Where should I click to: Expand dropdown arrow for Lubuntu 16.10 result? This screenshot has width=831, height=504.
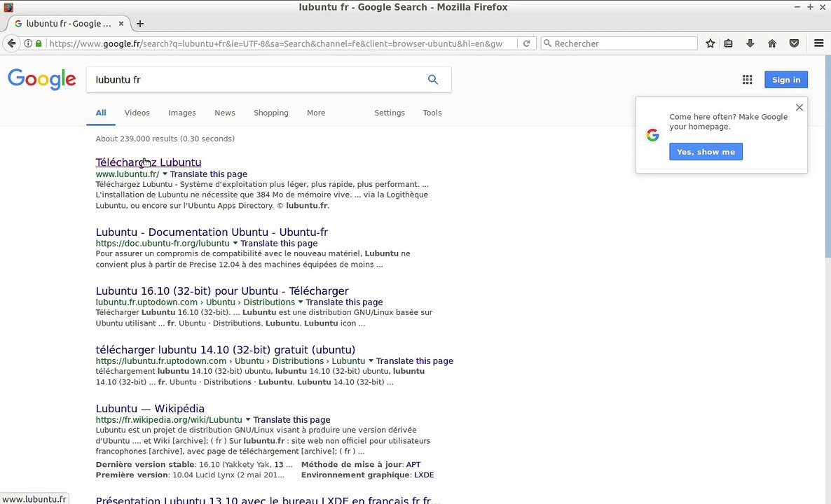(301, 302)
